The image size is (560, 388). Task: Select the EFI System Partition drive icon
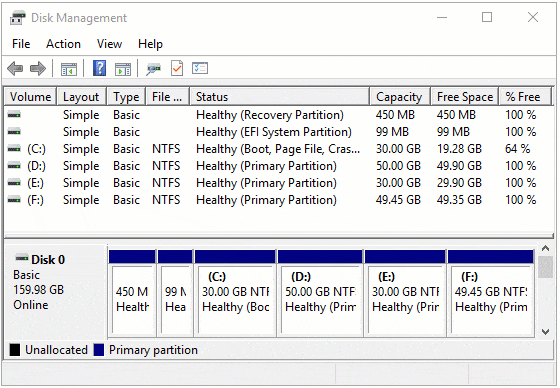[14, 132]
